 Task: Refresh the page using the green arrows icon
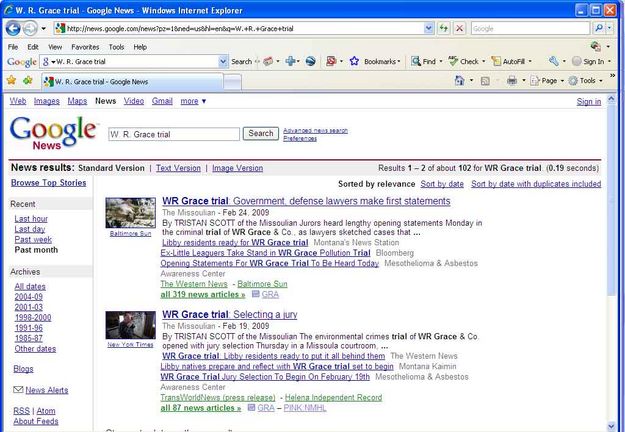[443, 28]
